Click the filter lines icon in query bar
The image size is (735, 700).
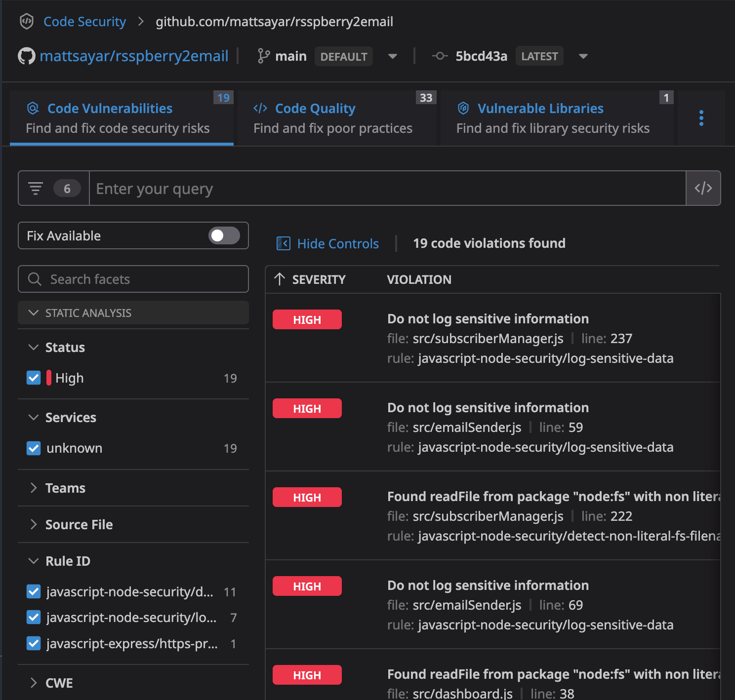(x=36, y=189)
